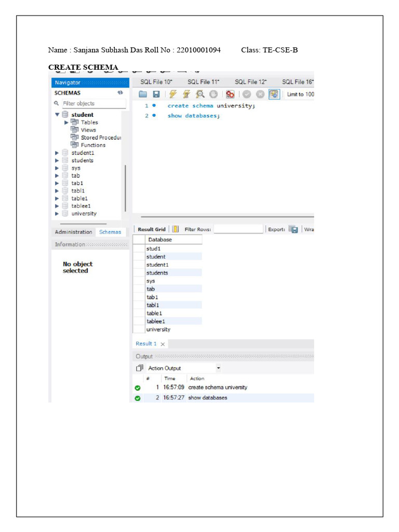Select Functions under the student schema
This screenshot has width=399, height=532.
[93, 145]
